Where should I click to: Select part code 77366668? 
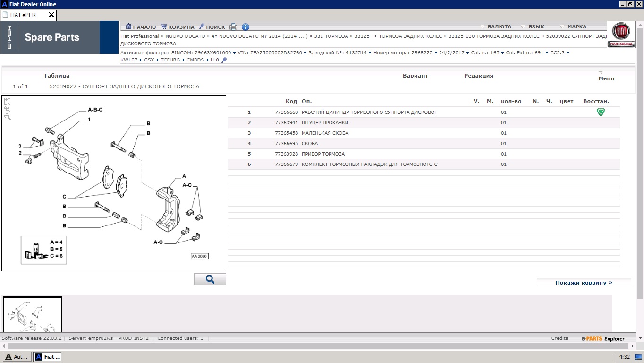[287, 112]
